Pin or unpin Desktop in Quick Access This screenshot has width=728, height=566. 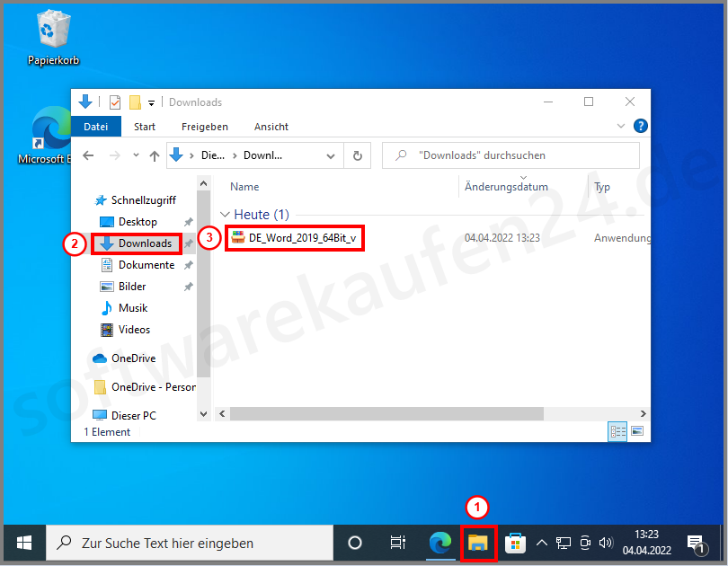188,221
